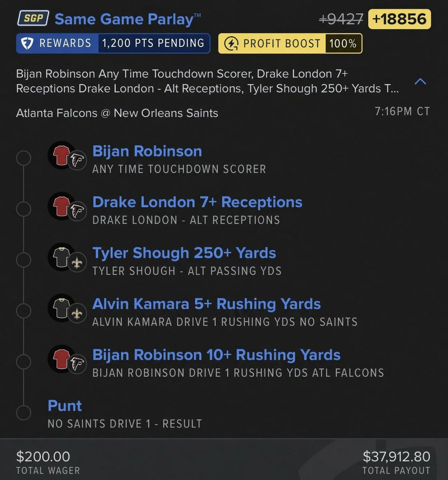Tap the 1,200 PTS PENDING rewards label
Screen dimensions: 448x480
[153, 43]
